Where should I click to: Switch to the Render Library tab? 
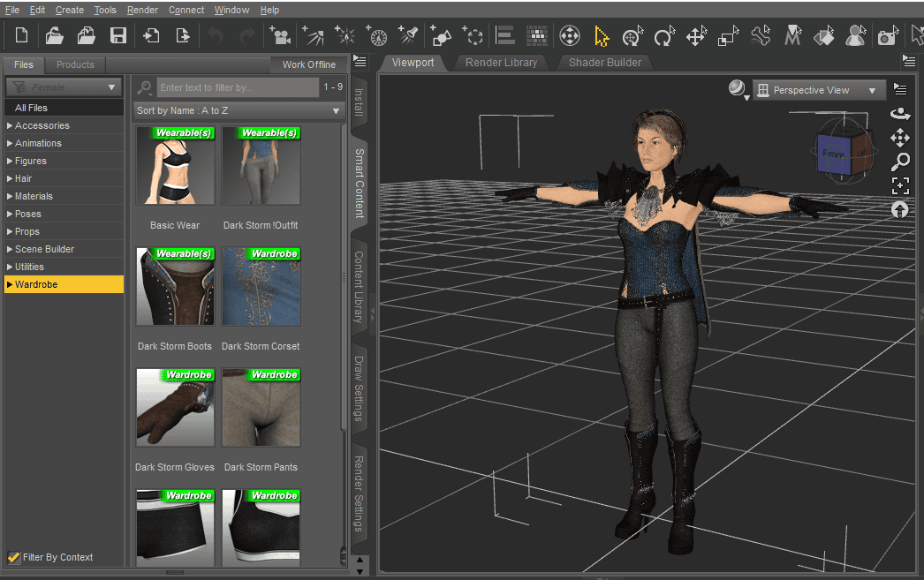pyautogui.click(x=501, y=63)
